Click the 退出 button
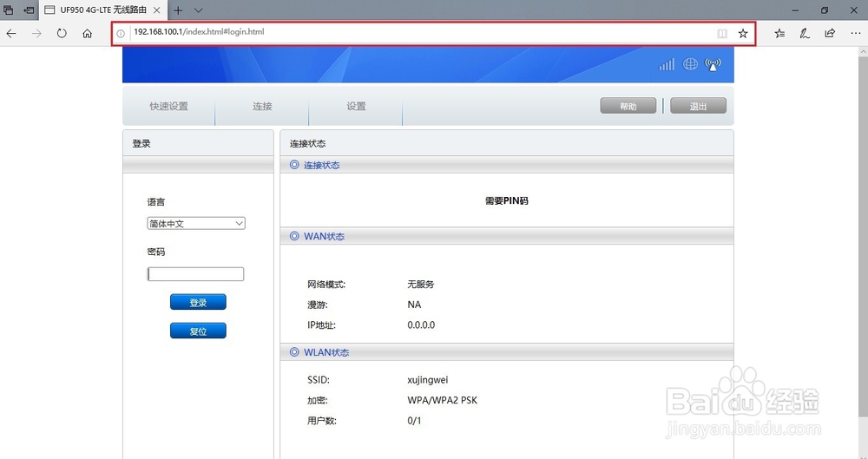 point(698,106)
